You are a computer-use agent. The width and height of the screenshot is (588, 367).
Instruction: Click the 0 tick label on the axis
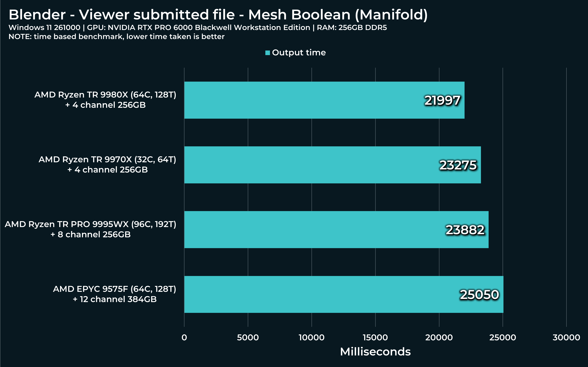pos(184,337)
